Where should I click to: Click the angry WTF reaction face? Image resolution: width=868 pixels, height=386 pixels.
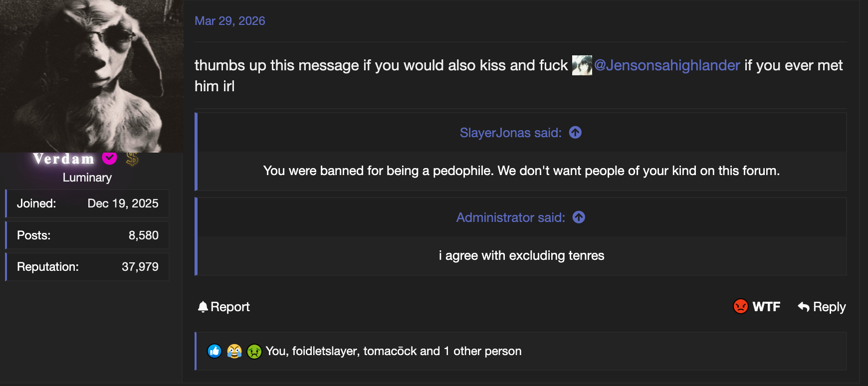[x=741, y=306]
